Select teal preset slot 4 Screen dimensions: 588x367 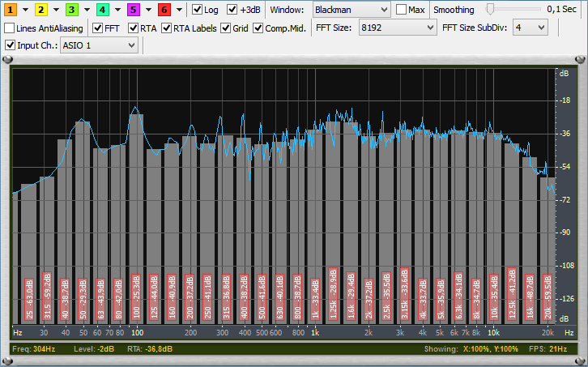click(102, 10)
